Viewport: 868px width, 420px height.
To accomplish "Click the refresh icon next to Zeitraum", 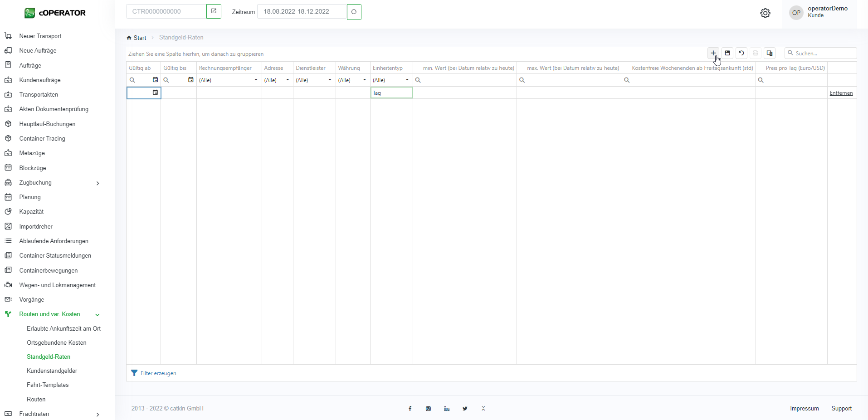I will [354, 12].
